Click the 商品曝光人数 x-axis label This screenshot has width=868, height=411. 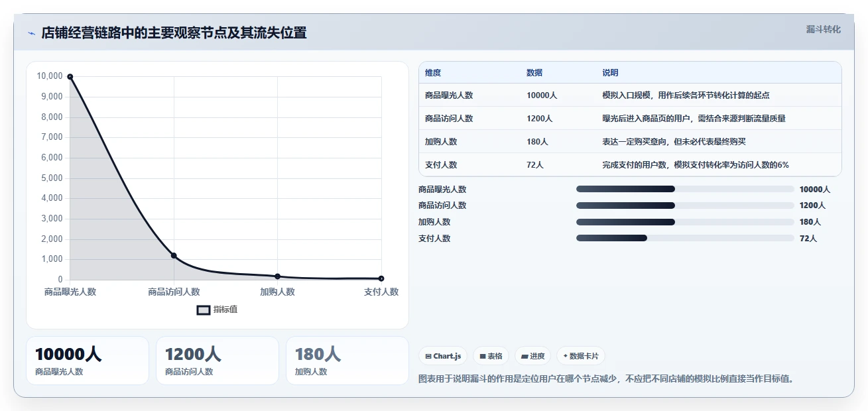click(x=70, y=292)
